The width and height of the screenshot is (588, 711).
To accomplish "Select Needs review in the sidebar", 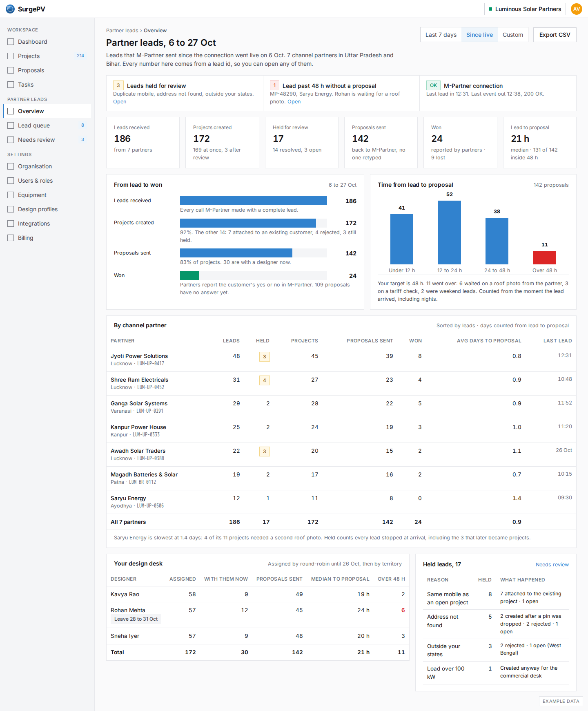I will point(47,140).
